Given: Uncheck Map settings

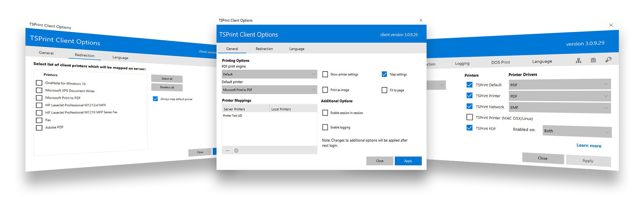Looking at the screenshot, I should pyautogui.click(x=384, y=74).
